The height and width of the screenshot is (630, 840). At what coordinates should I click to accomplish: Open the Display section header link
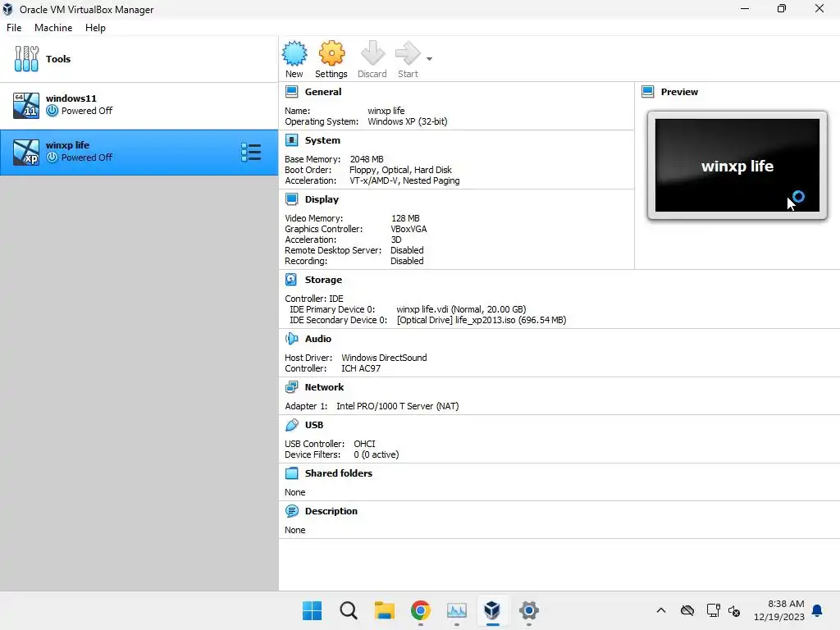click(322, 199)
